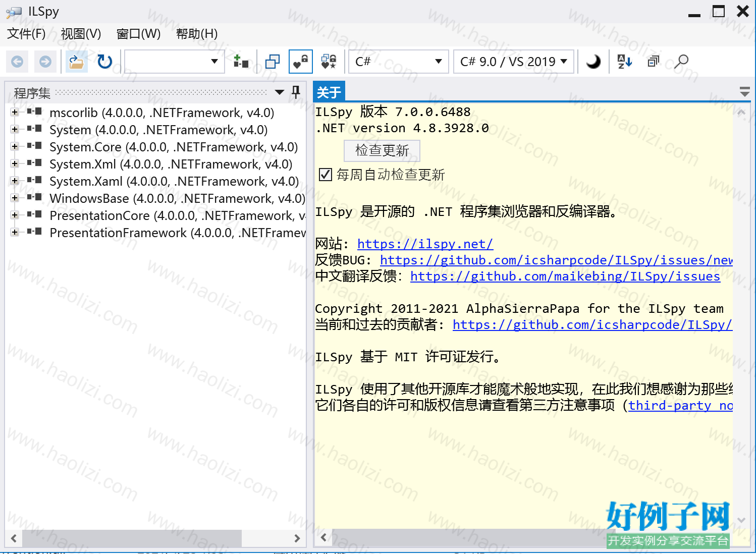Image resolution: width=756 pixels, height=554 pixels.
Task: Select the 关于 tab
Action: pyautogui.click(x=329, y=92)
